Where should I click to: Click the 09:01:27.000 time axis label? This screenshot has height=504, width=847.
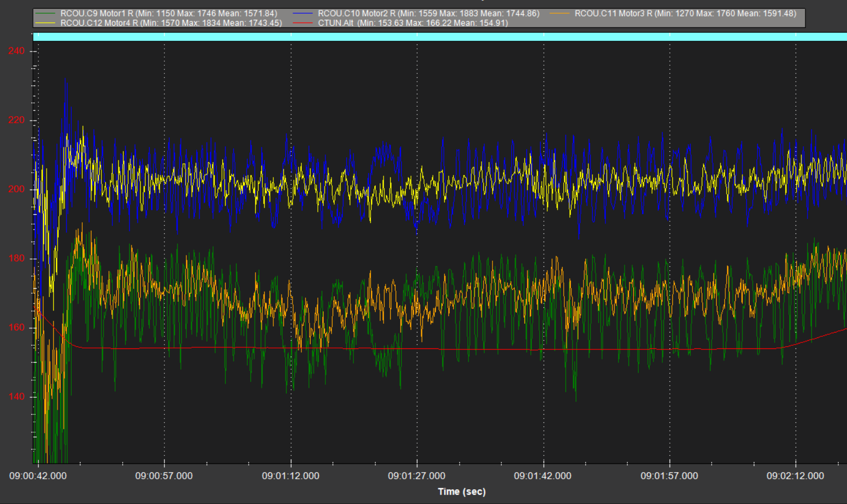(x=416, y=476)
